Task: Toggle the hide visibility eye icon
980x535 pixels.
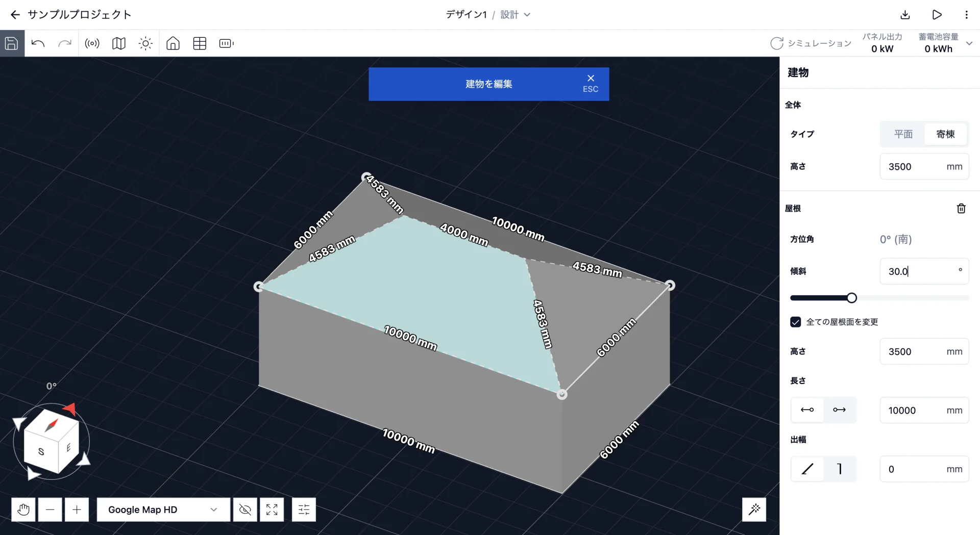Action: click(245, 509)
